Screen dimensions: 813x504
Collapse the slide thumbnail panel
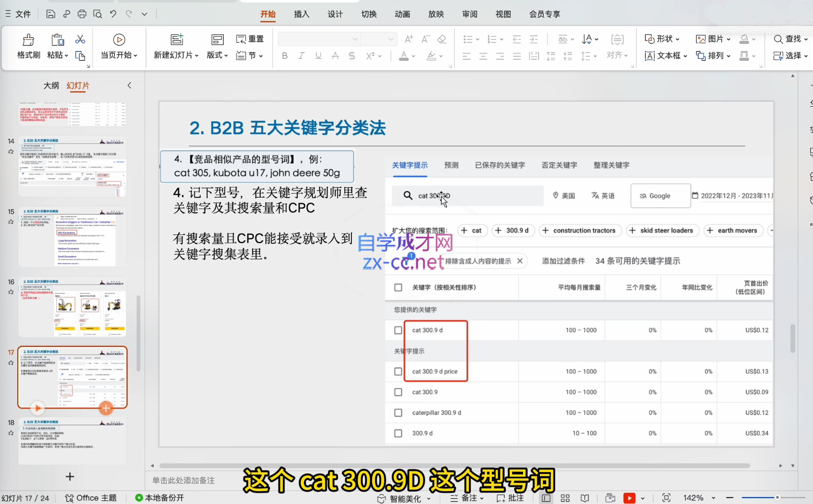(129, 86)
